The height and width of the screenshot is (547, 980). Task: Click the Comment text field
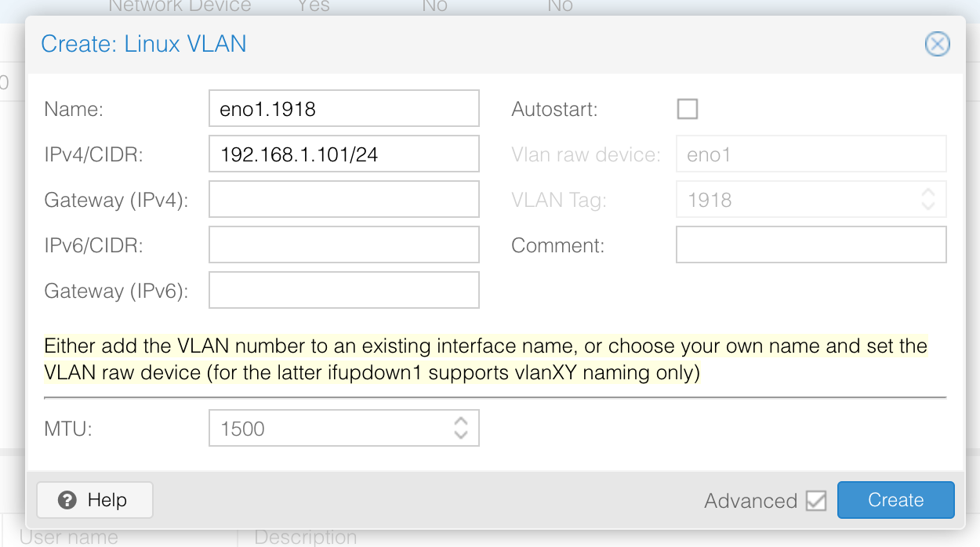click(x=811, y=245)
